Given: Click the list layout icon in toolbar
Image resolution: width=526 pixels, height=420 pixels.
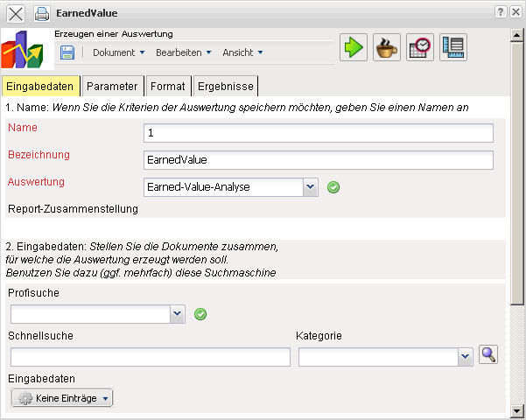Looking at the screenshot, I should [453, 47].
